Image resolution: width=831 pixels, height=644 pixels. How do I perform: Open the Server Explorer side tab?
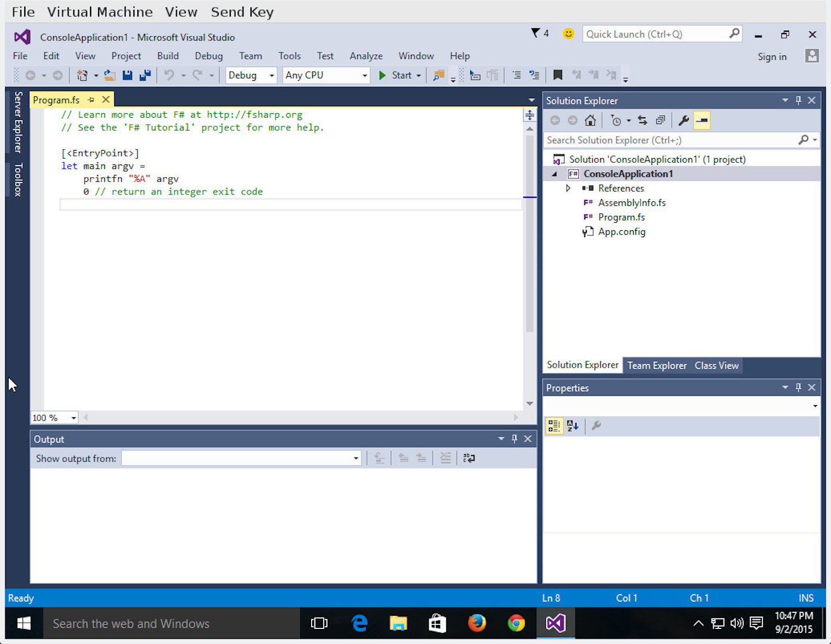tap(18, 122)
